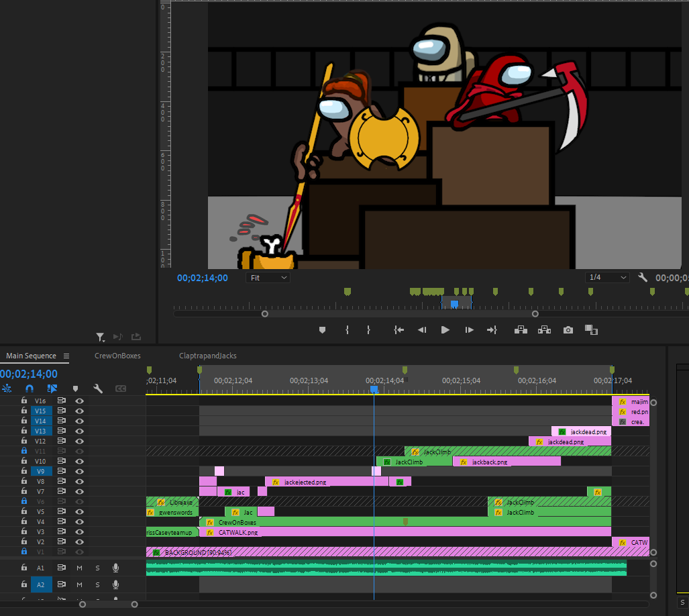Click the monitor scrub bar playhead
The image size is (689, 616).
pos(454,304)
